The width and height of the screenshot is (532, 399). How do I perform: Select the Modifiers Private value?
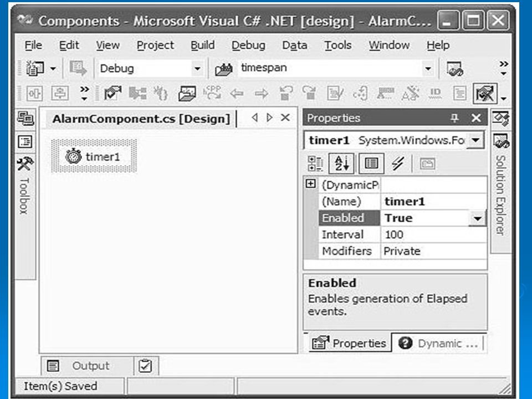tap(434, 251)
